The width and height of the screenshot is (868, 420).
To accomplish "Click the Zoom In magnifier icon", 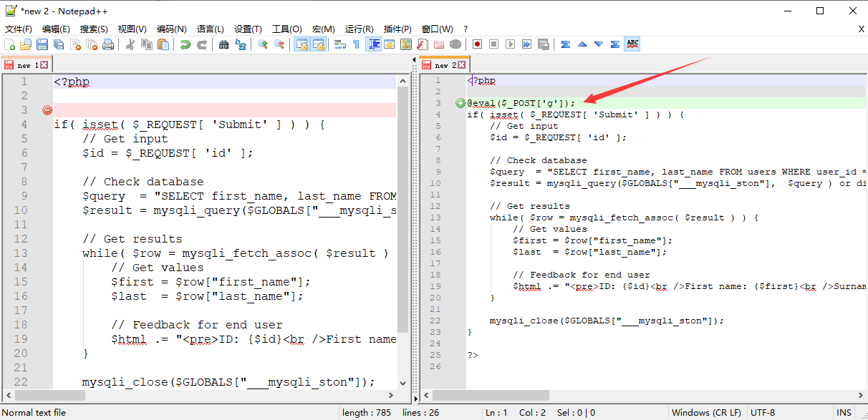I will tap(263, 44).
